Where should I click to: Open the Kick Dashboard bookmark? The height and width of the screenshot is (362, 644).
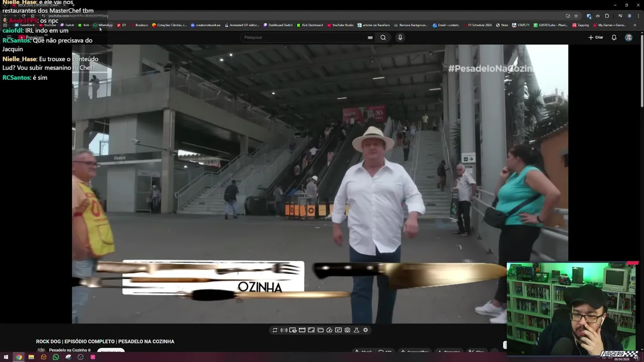[310, 25]
